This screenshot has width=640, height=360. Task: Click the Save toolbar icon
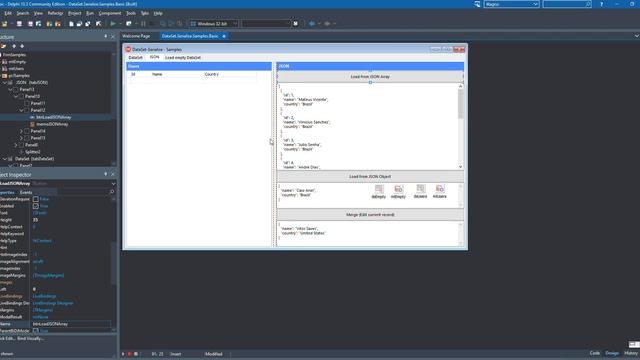coord(19,24)
